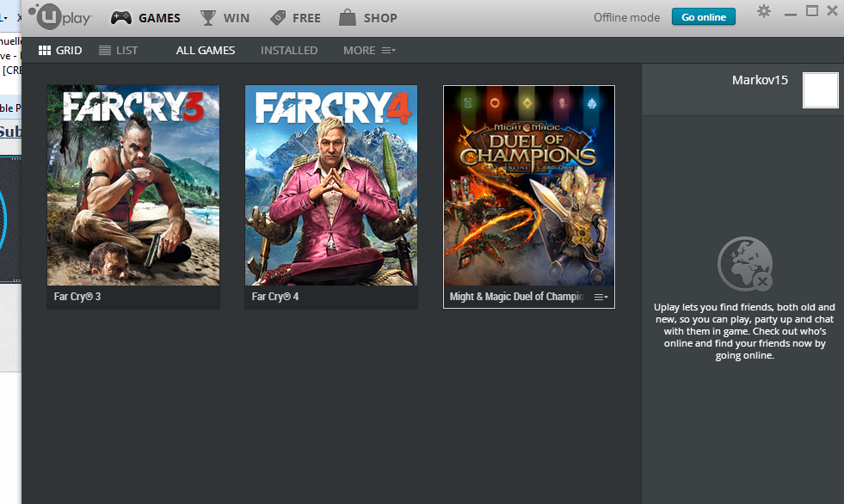Click the Uplay logo
This screenshot has width=844, height=504.
click(60, 16)
